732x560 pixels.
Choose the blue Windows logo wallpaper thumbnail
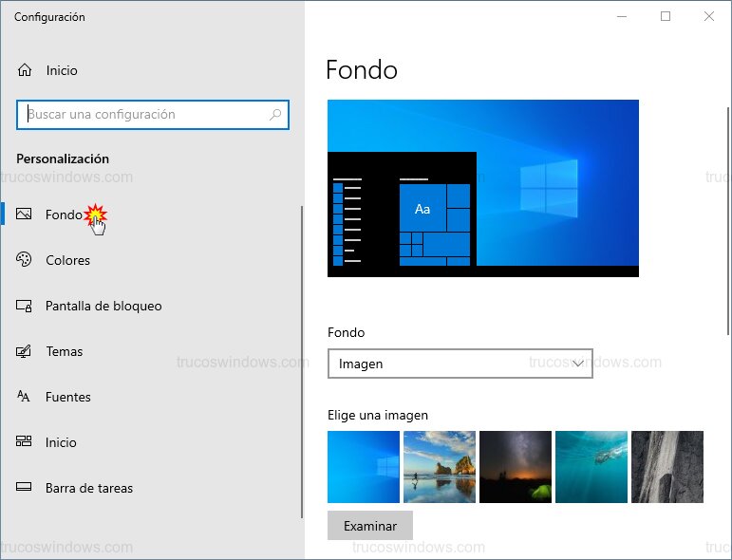364,466
